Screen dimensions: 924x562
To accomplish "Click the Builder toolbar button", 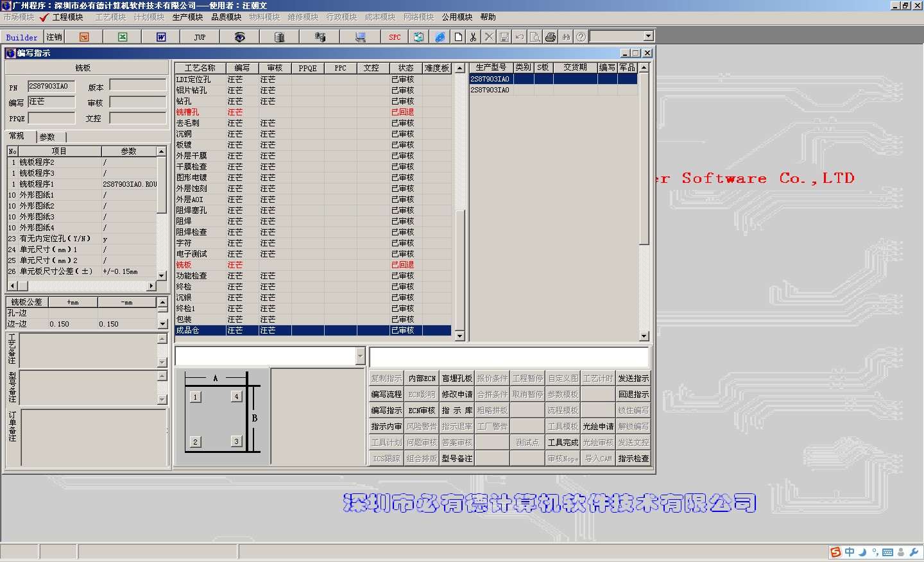I will coord(22,37).
